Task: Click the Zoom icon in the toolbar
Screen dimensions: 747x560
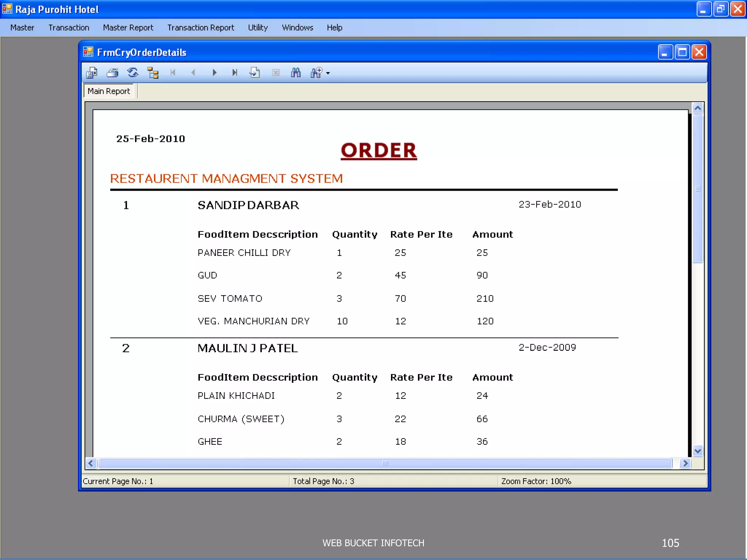Action: pyautogui.click(x=316, y=73)
